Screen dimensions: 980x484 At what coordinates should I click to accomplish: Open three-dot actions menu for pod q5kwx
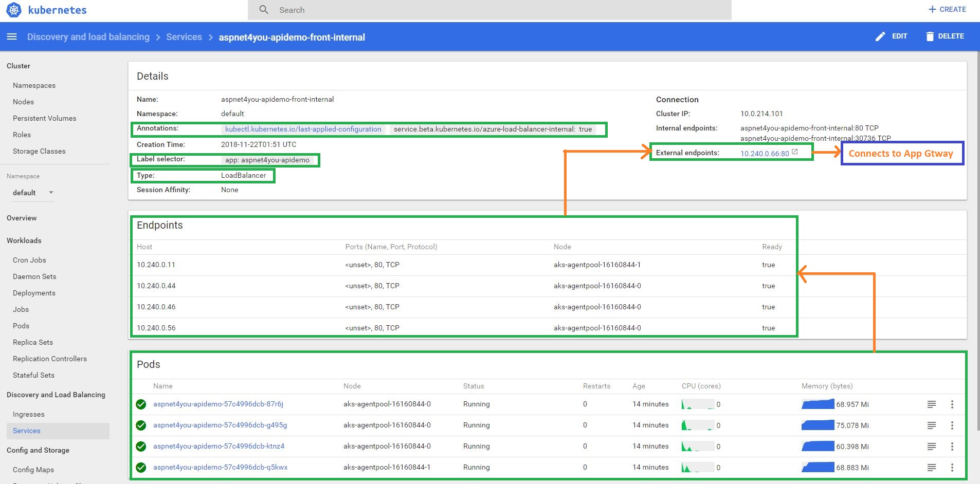coord(952,468)
